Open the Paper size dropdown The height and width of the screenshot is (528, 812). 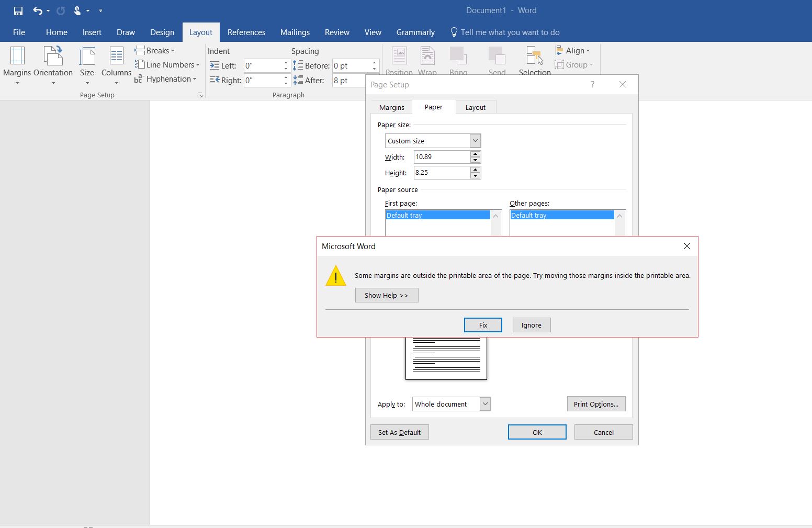tap(475, 141)
